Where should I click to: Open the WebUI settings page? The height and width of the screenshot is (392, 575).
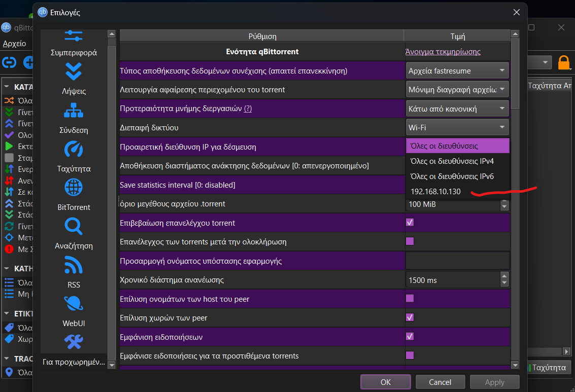(74, 311)
